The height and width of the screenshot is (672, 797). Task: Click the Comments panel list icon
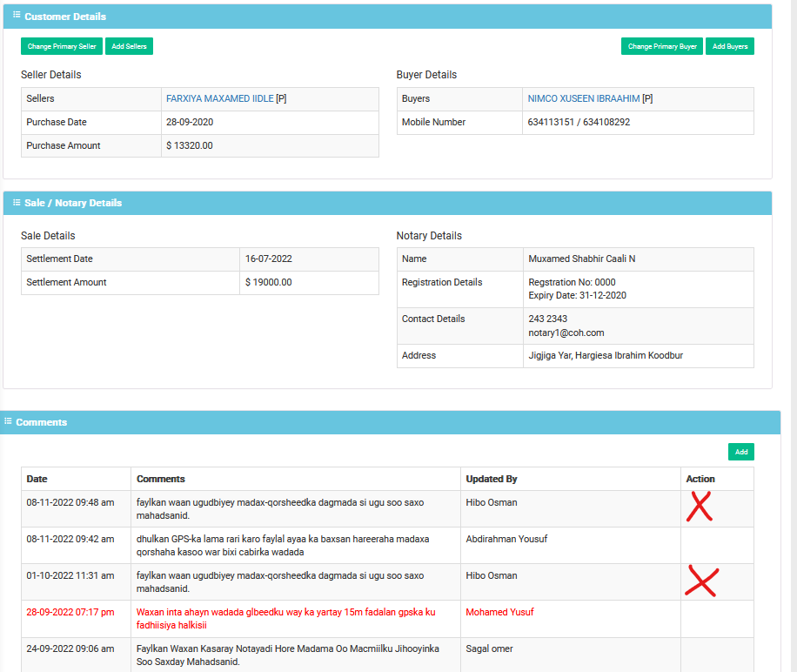click(x=8, y=421)
